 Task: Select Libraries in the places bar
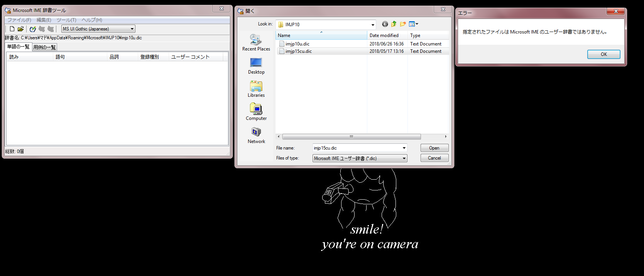click(x=256, y=89)
